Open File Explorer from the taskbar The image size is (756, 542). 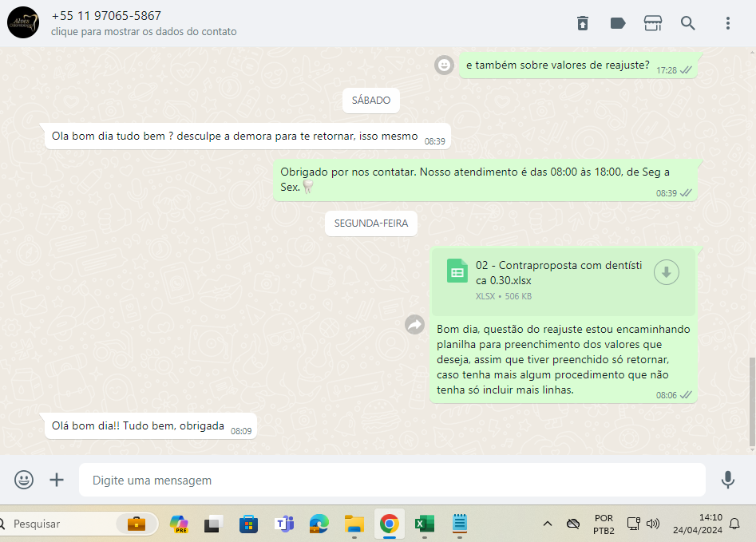coord(354,524)
